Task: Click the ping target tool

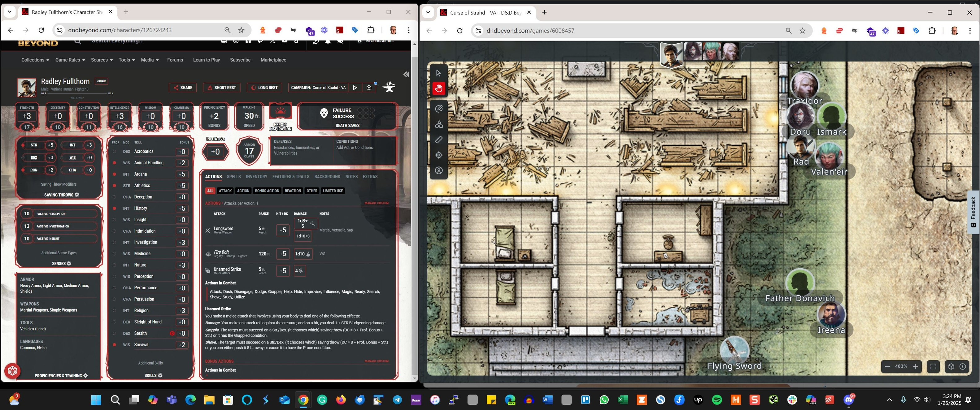Action: [439, 155]
